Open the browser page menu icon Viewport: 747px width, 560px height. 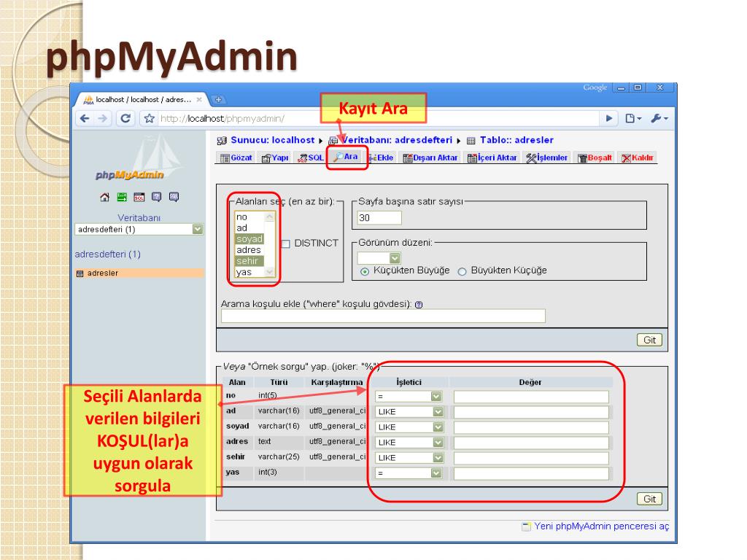(x=632, y=118)
